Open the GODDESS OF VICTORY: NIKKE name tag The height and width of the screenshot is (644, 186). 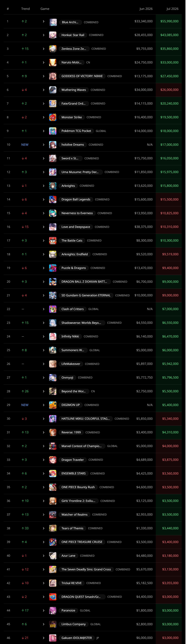pos(82,76)
